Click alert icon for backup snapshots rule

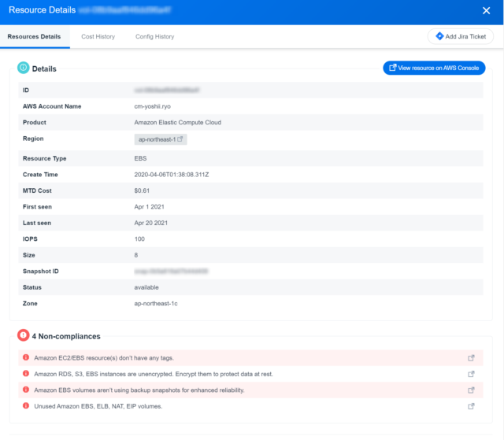(x=26, y=390)
